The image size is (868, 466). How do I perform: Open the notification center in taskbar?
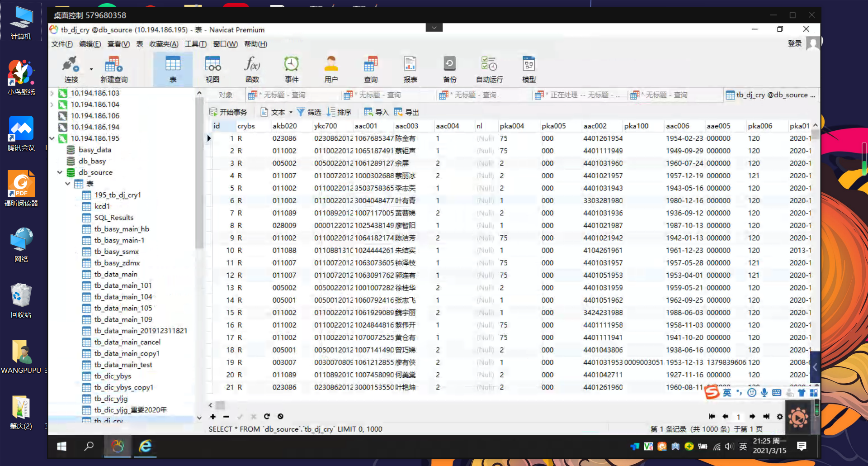pos(802,447)
